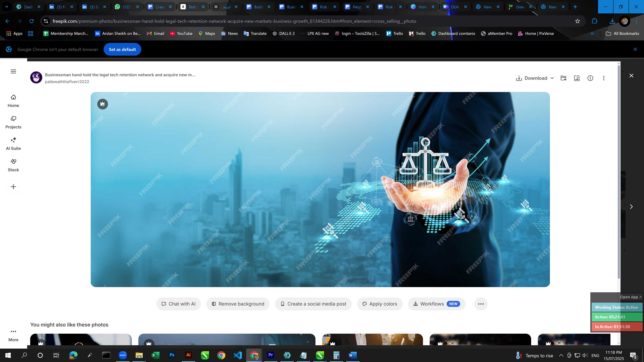Open the first related photo thumbnail
Screen dimensions: 644x362
pyautogui.click(x=81, y=340)
